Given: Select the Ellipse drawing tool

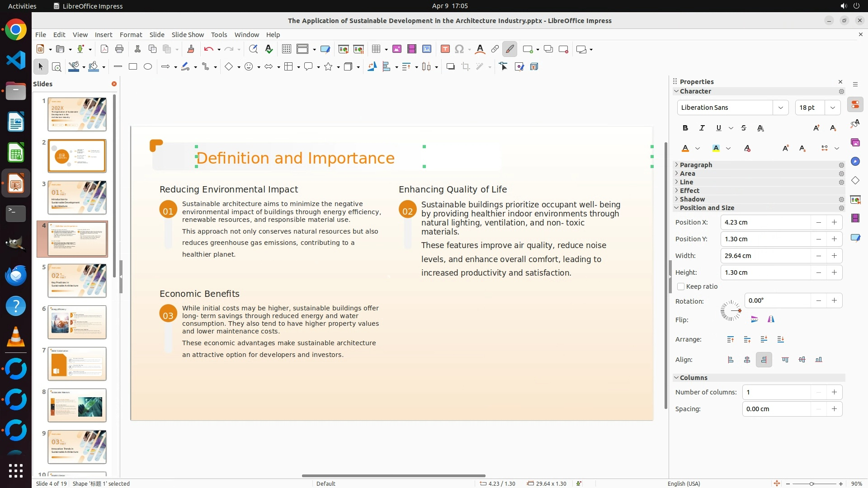Looking at the screenshot, I should [x=148, y=67].
